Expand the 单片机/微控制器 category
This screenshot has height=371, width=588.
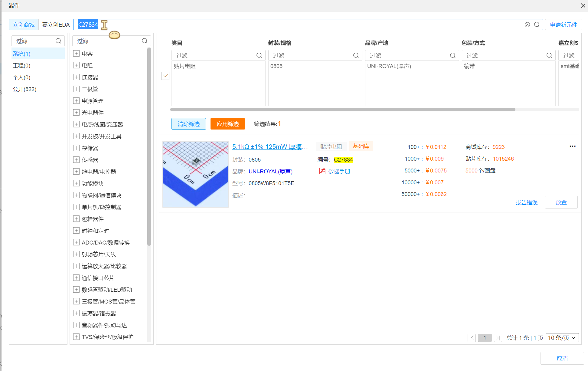click(77, 207)
